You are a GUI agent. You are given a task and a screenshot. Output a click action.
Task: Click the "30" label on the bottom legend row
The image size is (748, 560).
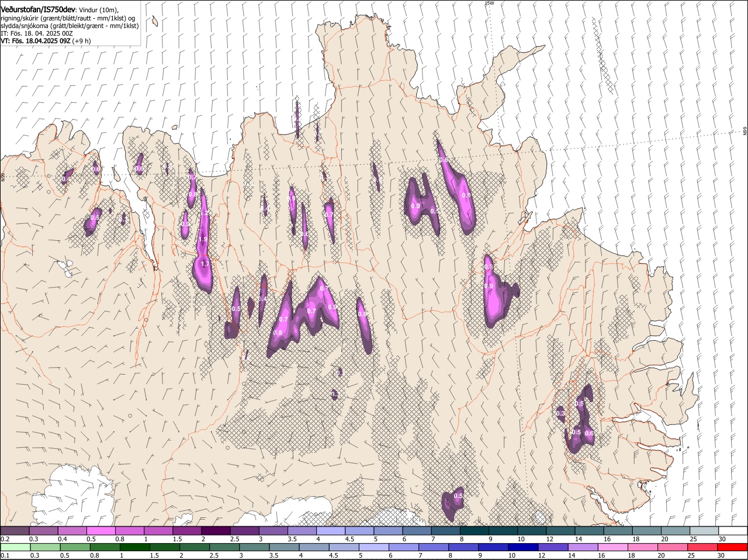point(721,555)
